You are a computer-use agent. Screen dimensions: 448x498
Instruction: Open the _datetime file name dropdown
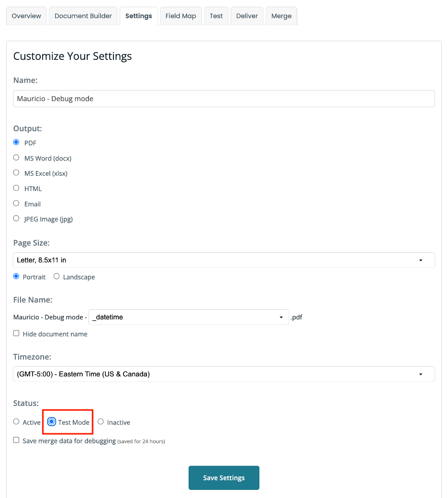click(x=189, y=317)
